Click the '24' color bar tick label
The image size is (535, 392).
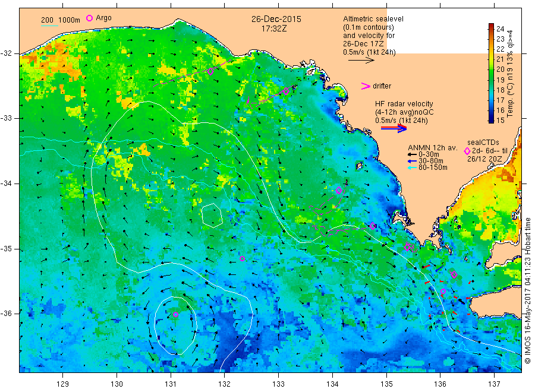tap(500, 29)
